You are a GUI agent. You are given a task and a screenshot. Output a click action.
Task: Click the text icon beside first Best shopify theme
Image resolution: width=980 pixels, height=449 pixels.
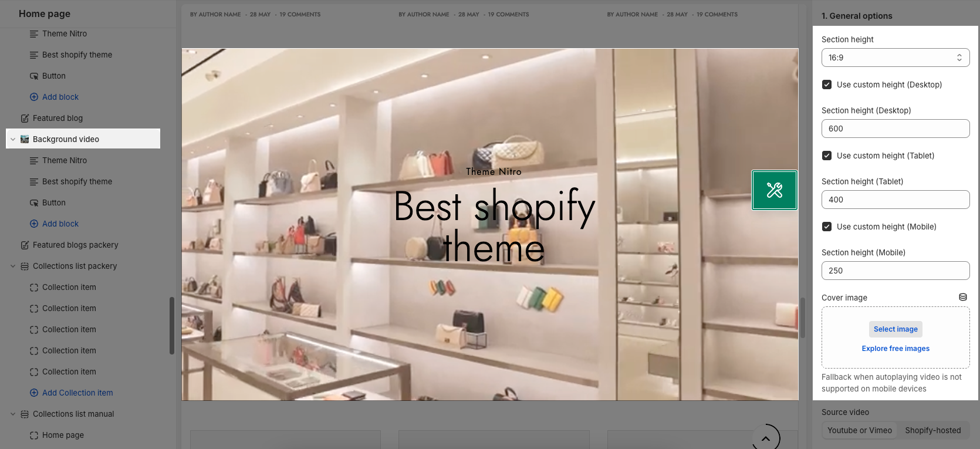(x=34, y=55)
